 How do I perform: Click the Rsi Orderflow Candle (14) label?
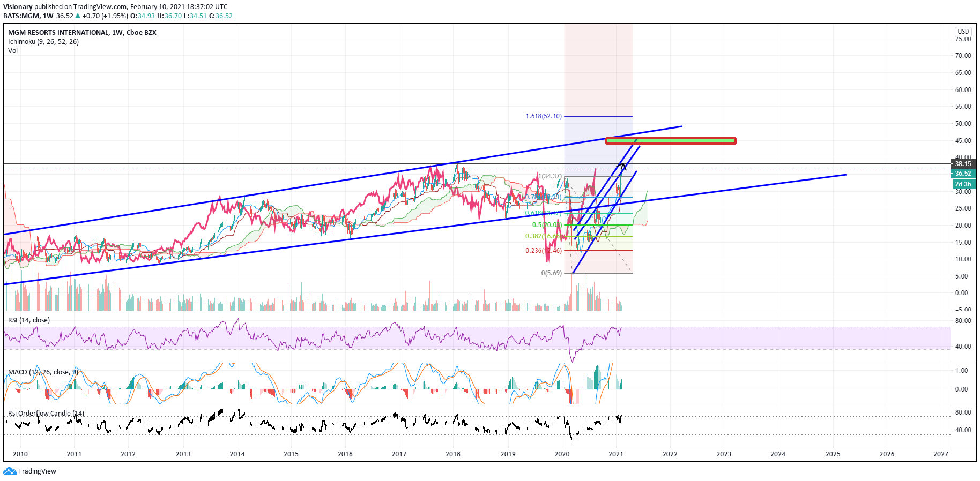tap(46, 414)
